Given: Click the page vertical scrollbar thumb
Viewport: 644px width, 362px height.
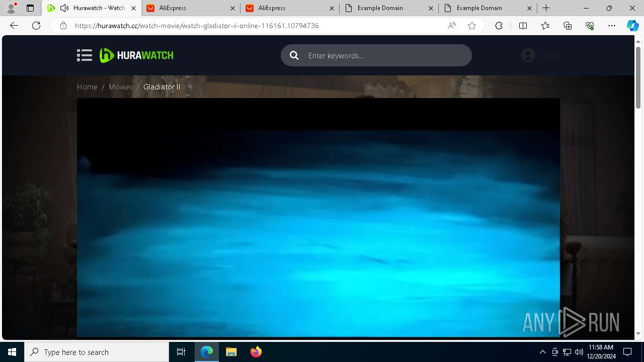Looking at the screenshot, I should 638,76.
